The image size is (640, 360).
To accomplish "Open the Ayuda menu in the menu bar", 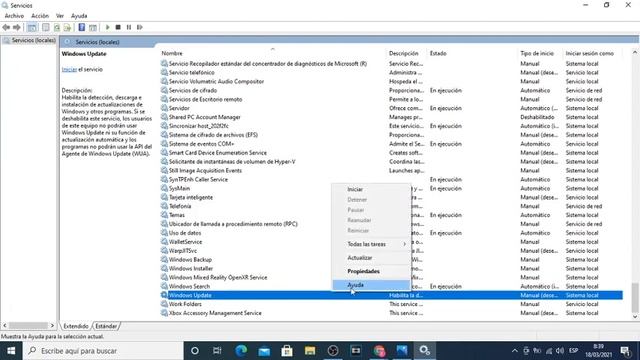I will tap(79, 16).
